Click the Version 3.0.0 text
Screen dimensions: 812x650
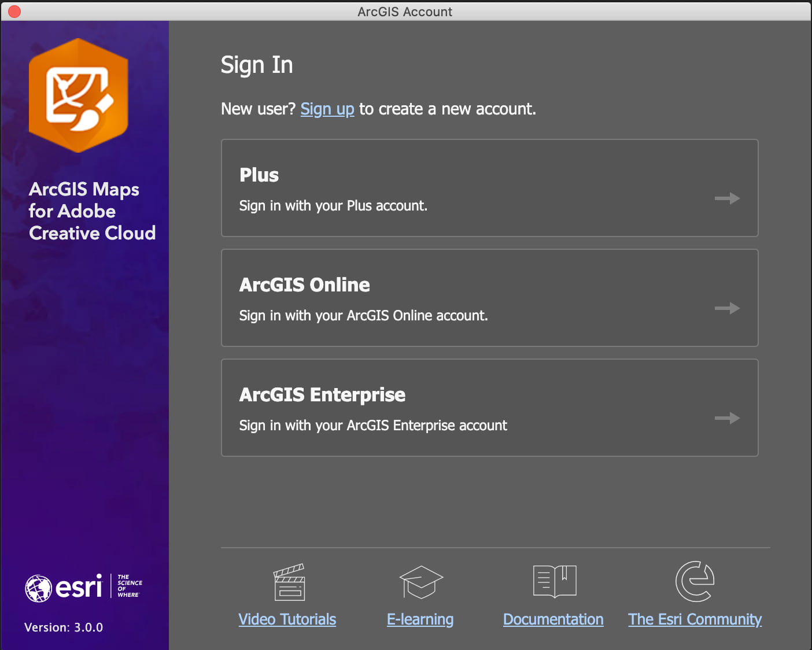tap(64, 627)
